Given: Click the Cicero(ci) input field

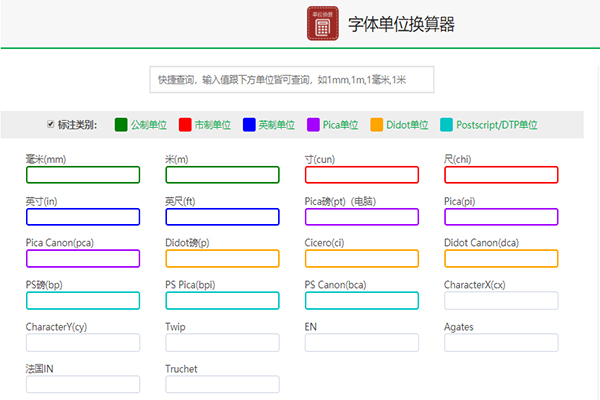Looking at the screenshot, I should click(362, 258).
